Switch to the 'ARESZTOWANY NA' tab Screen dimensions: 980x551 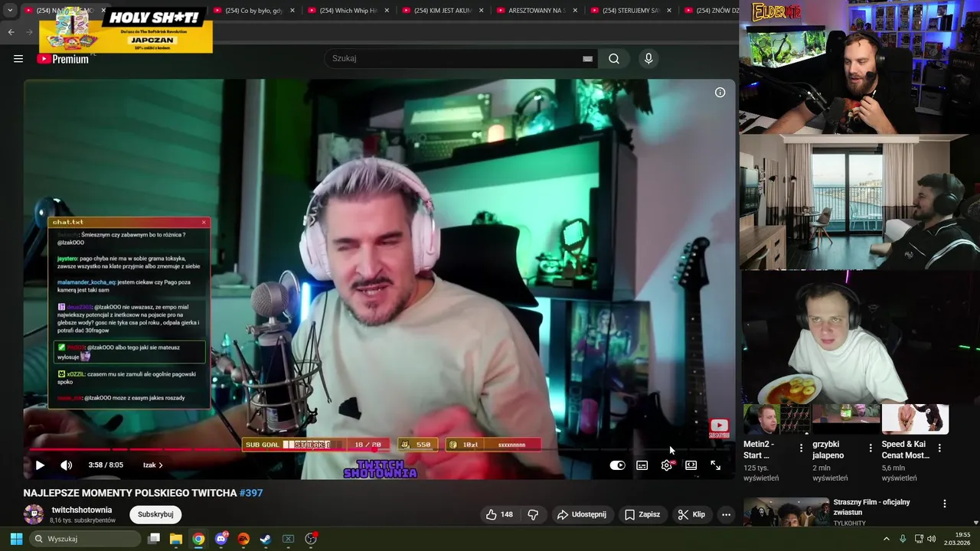point(537,11)
